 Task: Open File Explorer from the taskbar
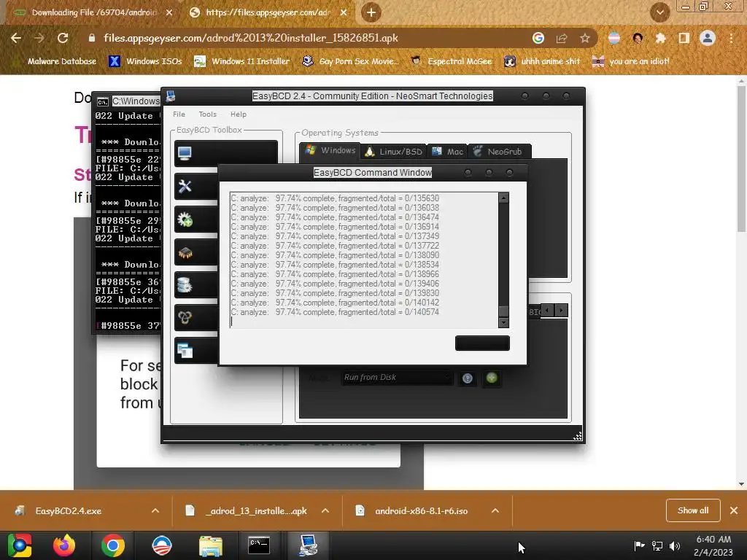click(211, 545)
